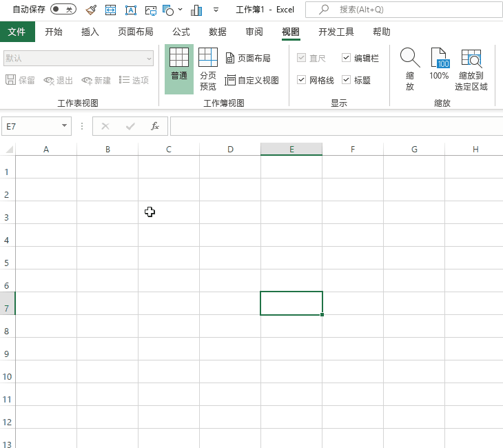503x448 pixels.
Task: Toggle the 网格线 gridlines checkbox
Action: tap(302, 79)
